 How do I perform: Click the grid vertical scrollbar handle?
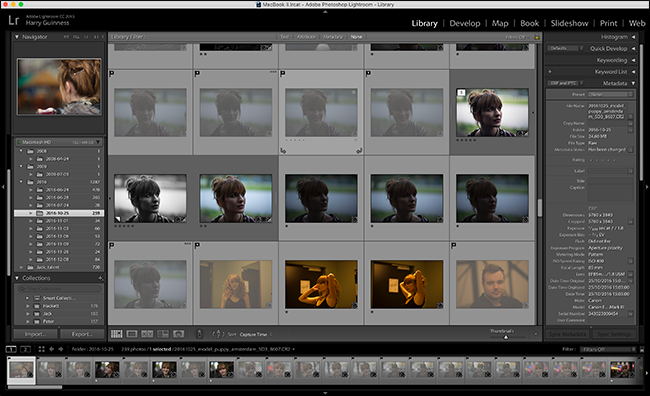540,207
